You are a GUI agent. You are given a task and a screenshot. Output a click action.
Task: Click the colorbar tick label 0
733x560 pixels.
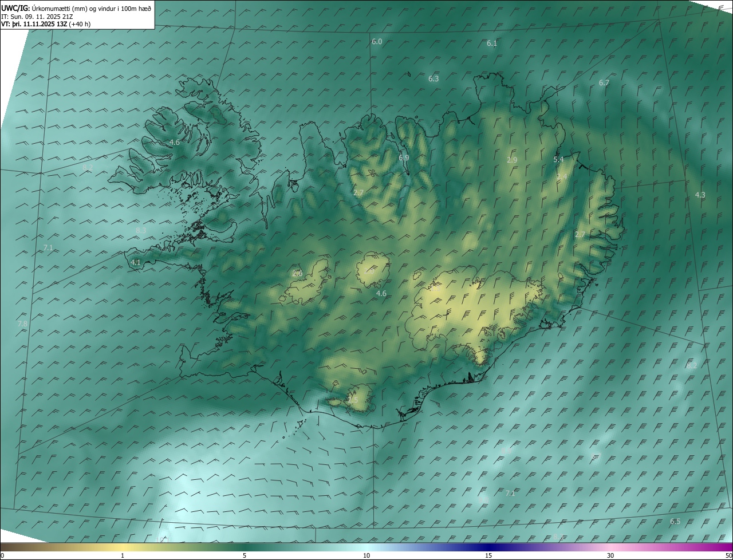click(x=2, y=556)
